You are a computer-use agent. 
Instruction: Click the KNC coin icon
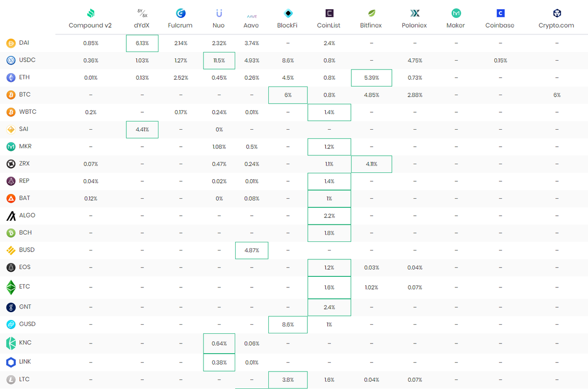(x=11, y=343)
